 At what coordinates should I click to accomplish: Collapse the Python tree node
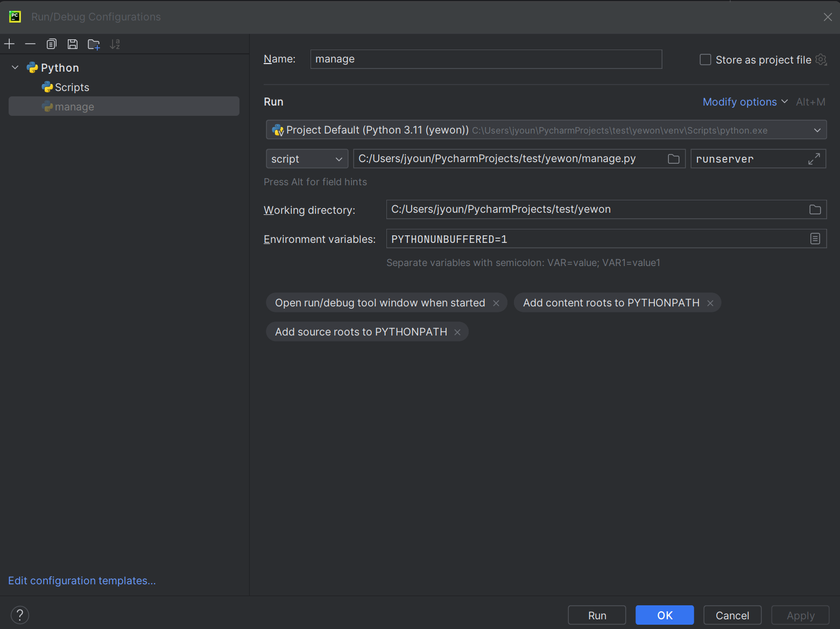[x=15, y=68]
